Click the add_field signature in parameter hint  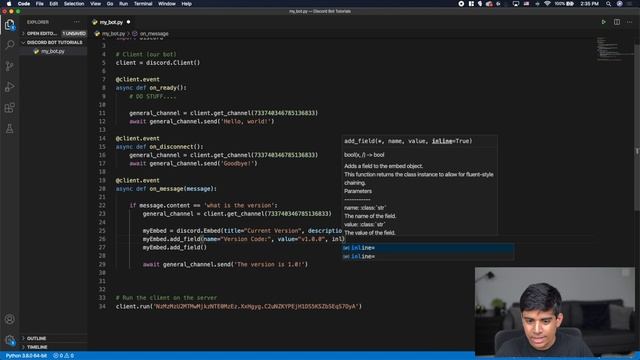coord(408,141)
